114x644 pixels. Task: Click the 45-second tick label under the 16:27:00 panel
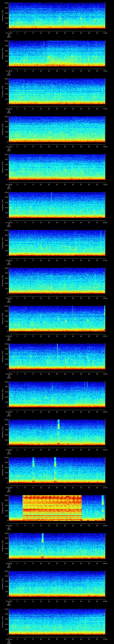click(x=81, y=525)
